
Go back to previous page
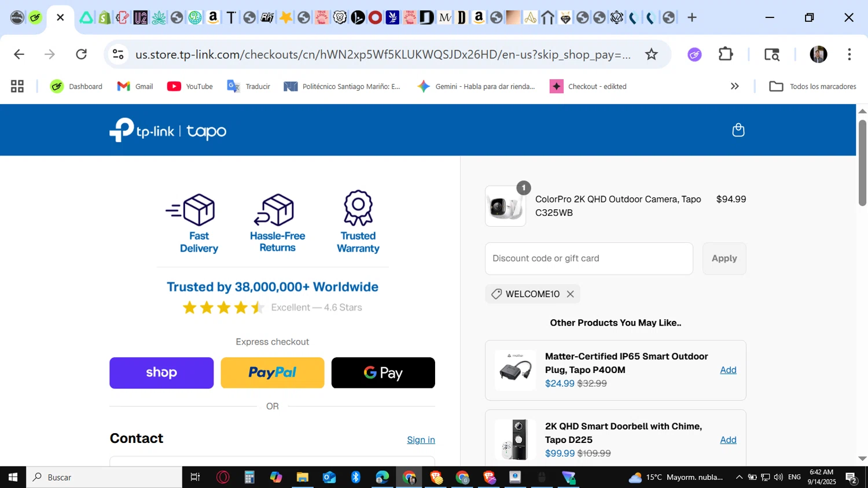(19, 54)
